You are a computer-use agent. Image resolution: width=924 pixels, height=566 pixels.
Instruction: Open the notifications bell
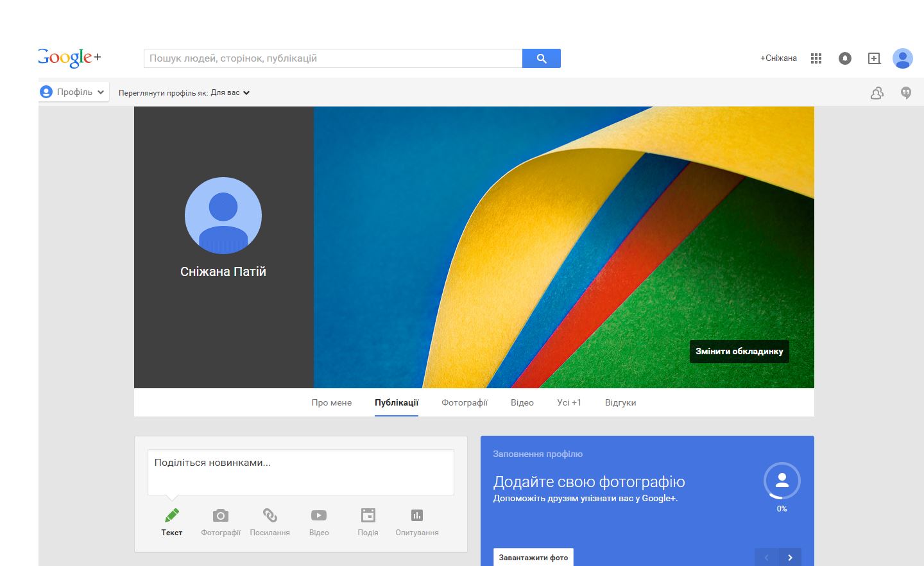coord(845,58)
